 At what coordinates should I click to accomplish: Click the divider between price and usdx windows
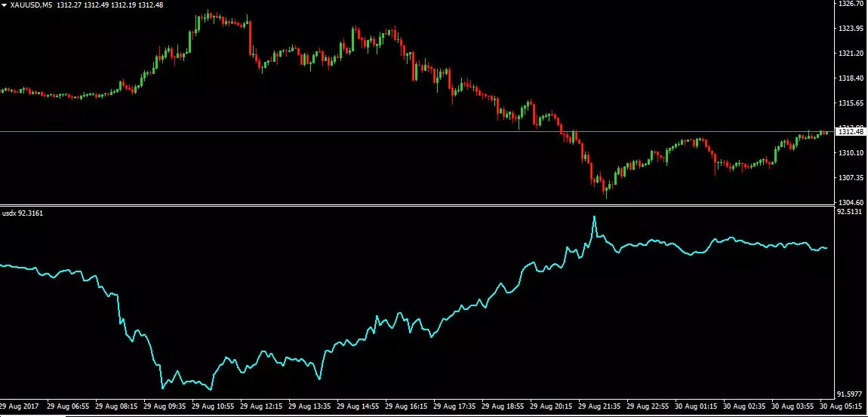click(x=417, y=206)
